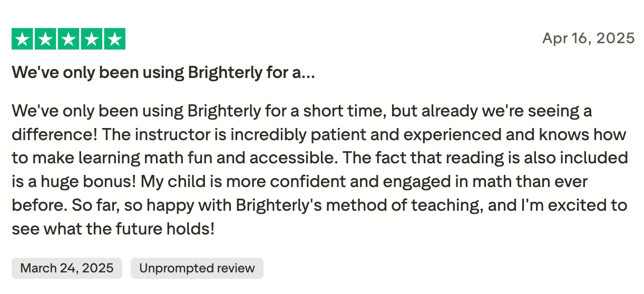Click the March 24, 2025 tag
The width and height of the screenshot is (644, 294).
pyautogui.click(x=67, y=268)
